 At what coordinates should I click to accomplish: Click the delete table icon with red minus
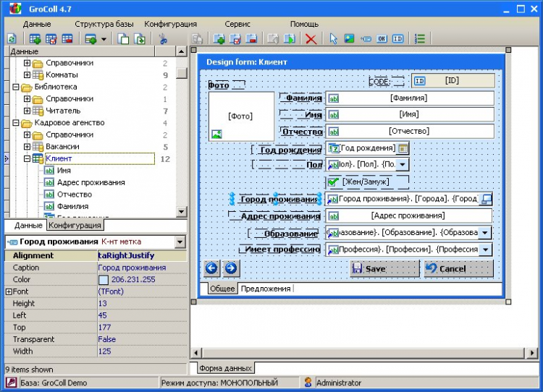click(67, 39)
